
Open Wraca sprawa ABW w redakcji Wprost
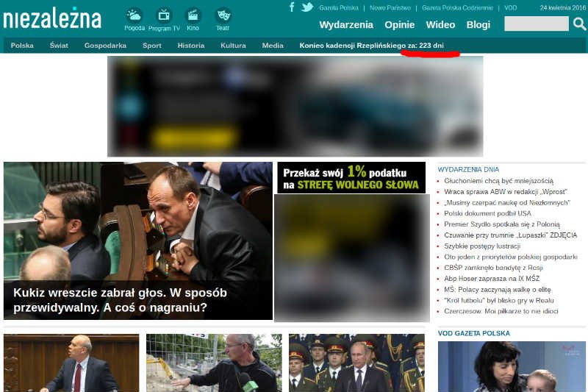click(506, 192)
